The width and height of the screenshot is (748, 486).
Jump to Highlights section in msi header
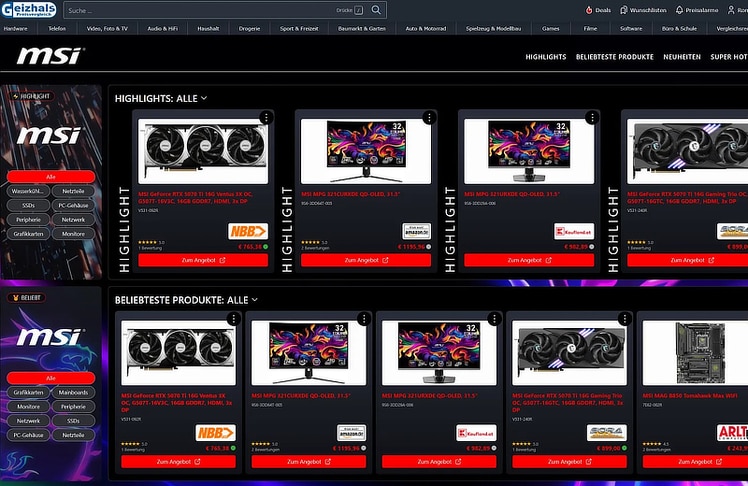pyautogui.click(x=546, y=57)
